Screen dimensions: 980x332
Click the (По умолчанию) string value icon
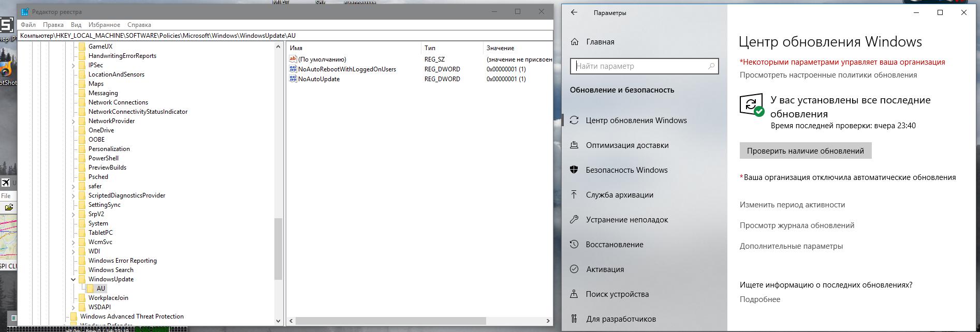point(293,59)
